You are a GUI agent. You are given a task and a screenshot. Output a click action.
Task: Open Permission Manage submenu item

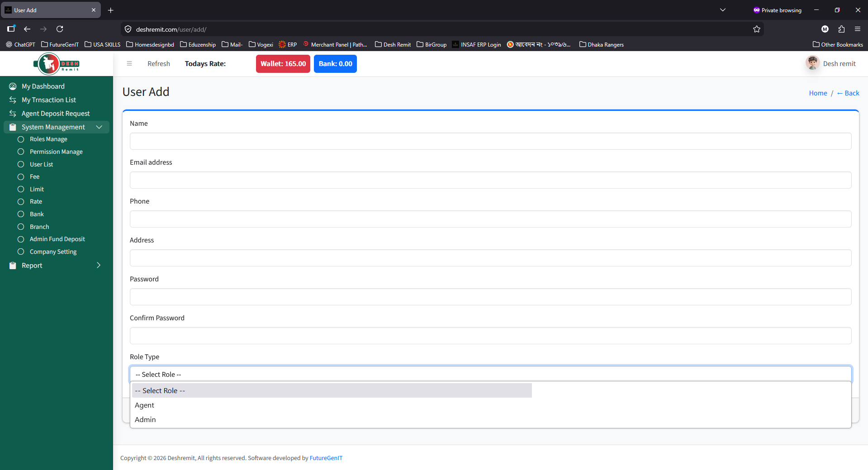click(56, 152)
